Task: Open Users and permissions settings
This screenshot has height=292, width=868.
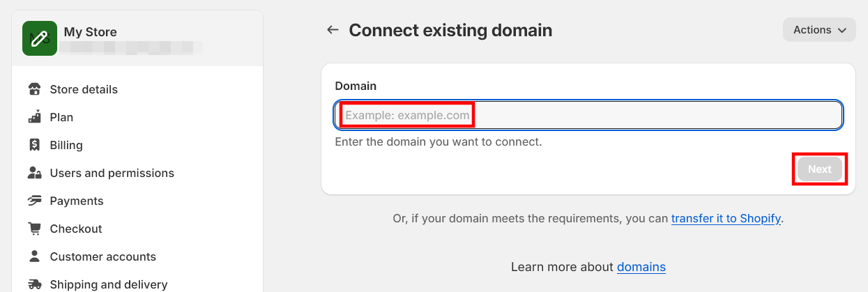Action: click(112, 173)
